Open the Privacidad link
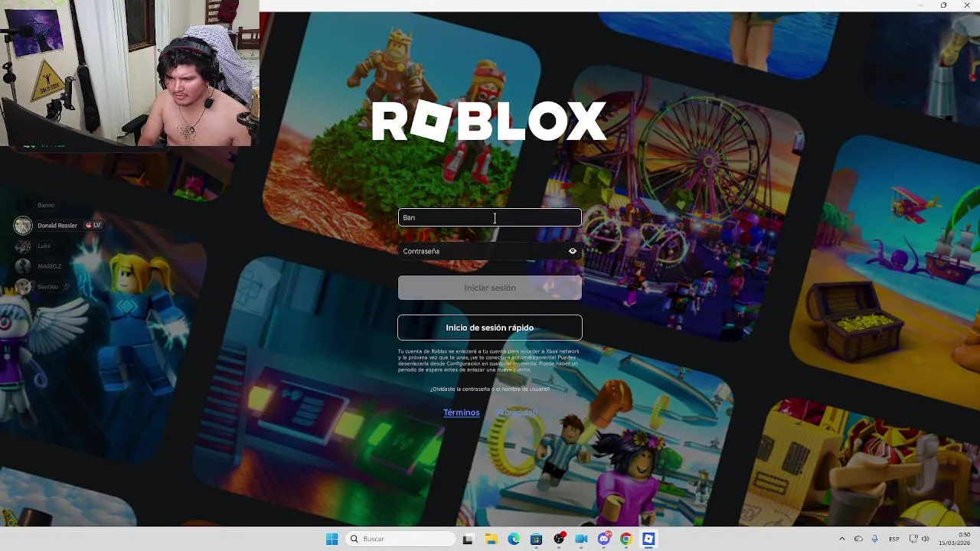The width and height of the screenshot is (980, 551). [x=517, y=412]
